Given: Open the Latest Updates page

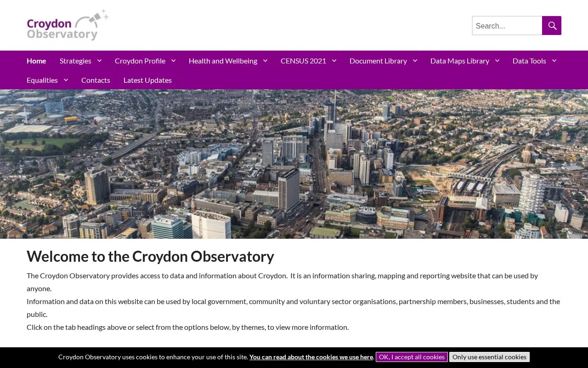Looking at the screenshot, I should (x=147, y=80).
